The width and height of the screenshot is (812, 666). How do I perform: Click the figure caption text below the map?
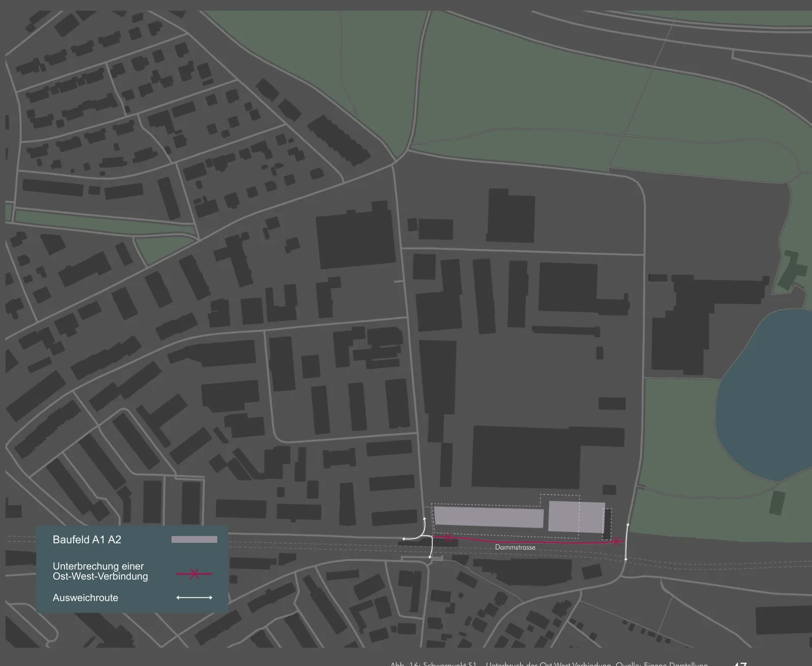point(549,663)
